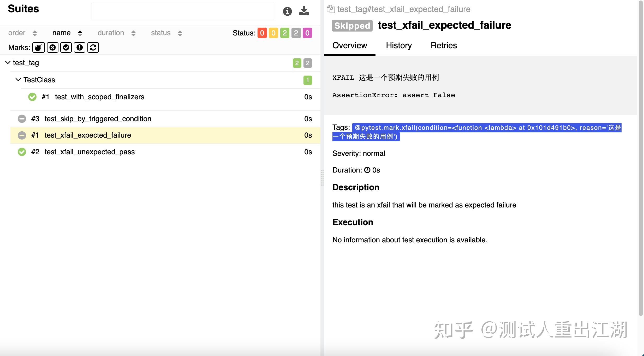Switch to the History tab
644x356 pixels.
pos(398,45)
